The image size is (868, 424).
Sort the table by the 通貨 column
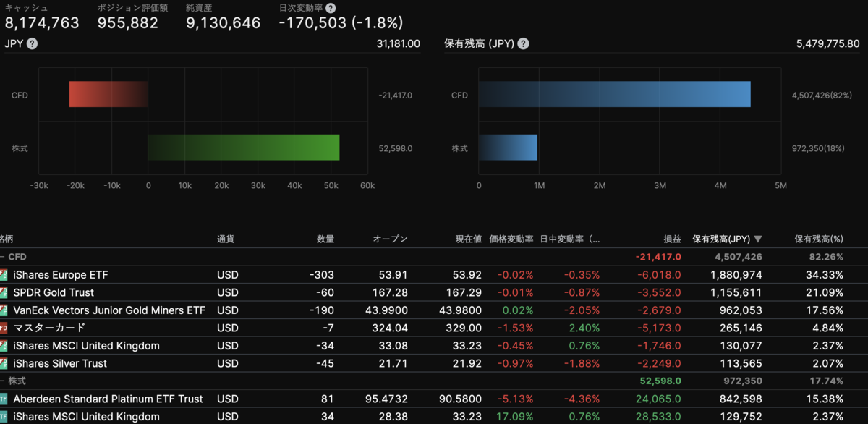(226, 239)
